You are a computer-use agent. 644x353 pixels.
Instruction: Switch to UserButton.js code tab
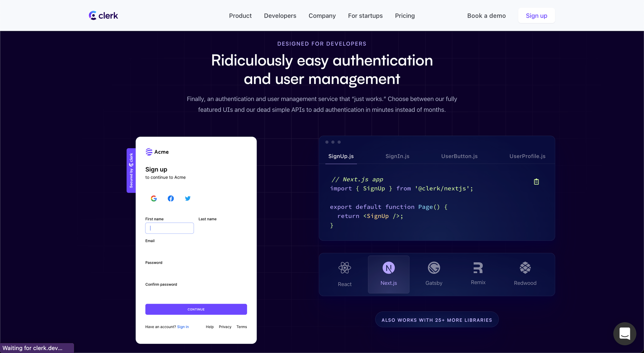tap(459, 156)
